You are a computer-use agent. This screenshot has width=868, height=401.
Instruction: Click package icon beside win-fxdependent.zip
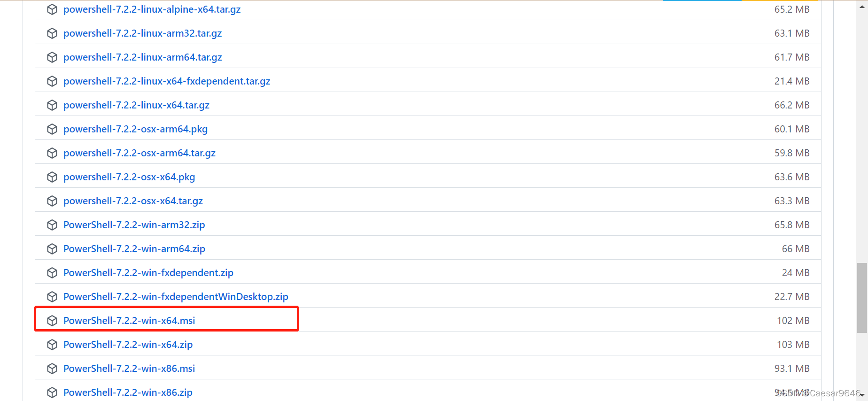point(52,273)
